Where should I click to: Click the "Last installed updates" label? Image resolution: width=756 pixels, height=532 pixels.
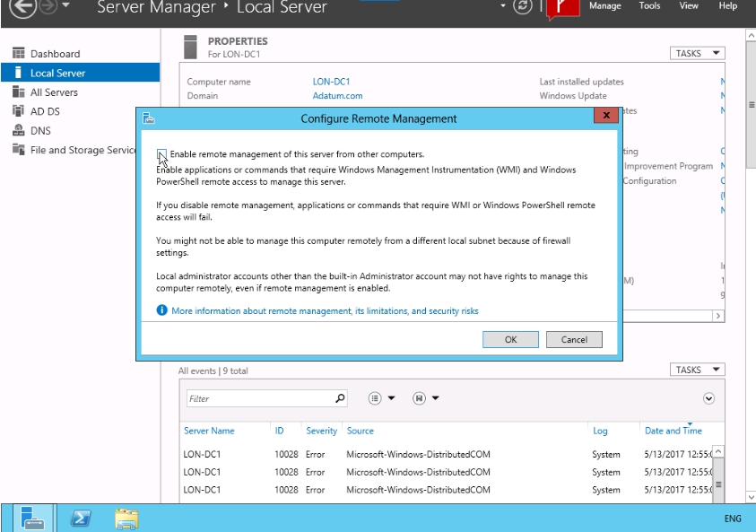coord(581,82)
